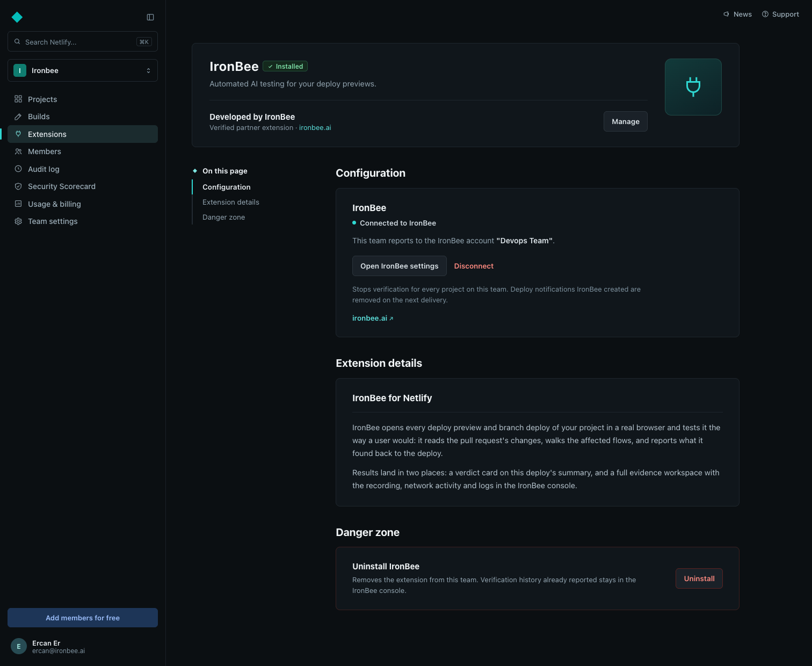Click the Danger zone section heading
Viewport: 812px width, 666px height.
pos(367,532)
